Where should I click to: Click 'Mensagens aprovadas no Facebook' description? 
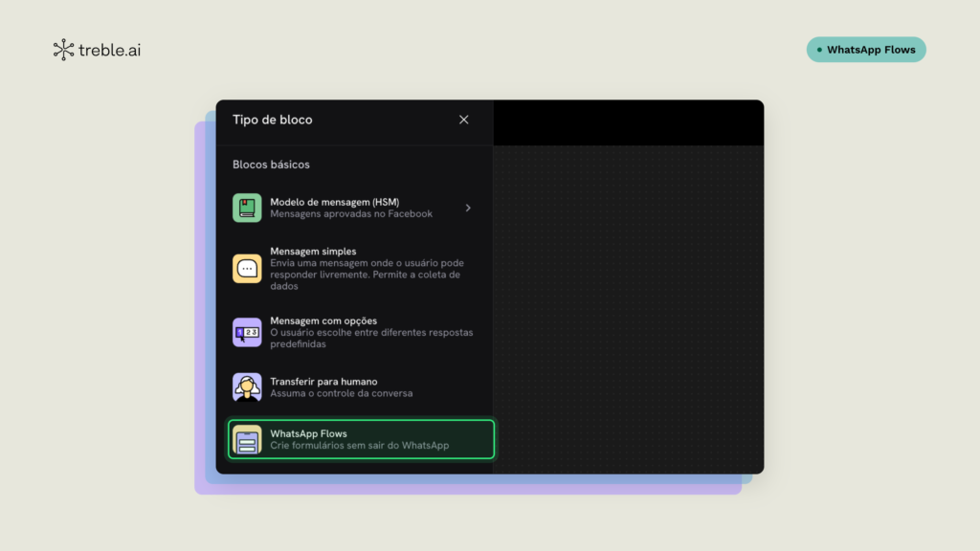351,213
